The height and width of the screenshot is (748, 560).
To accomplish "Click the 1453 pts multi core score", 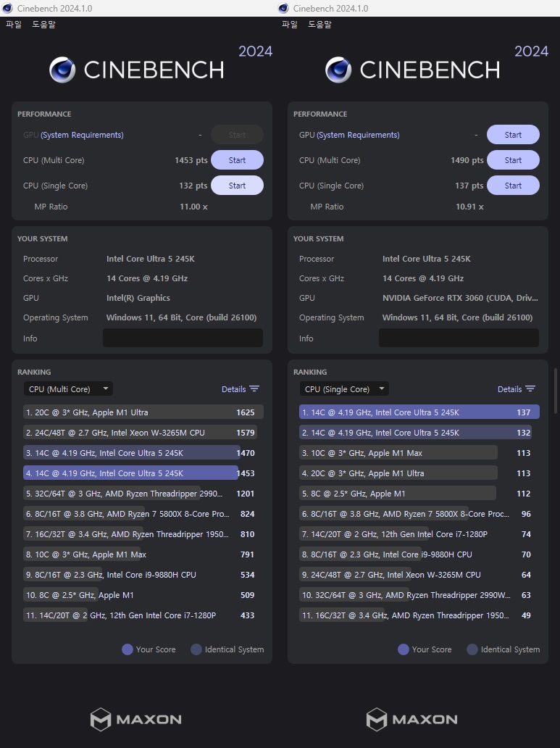I will click(x=191, y=160).
